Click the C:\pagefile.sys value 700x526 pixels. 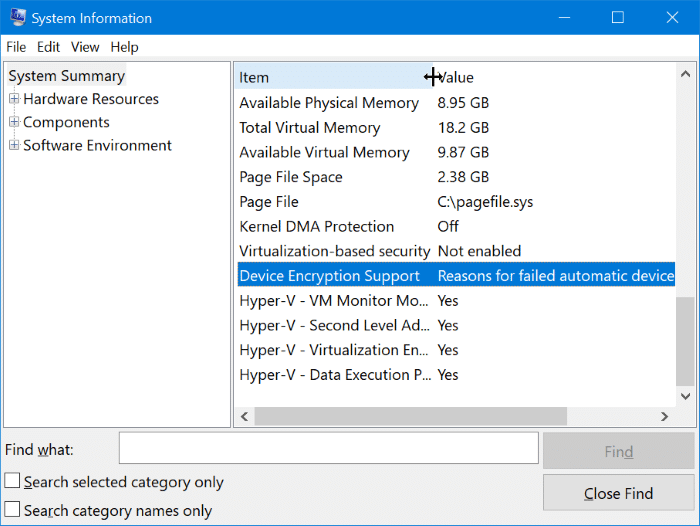pyautogui.click(x=485, y=202)
